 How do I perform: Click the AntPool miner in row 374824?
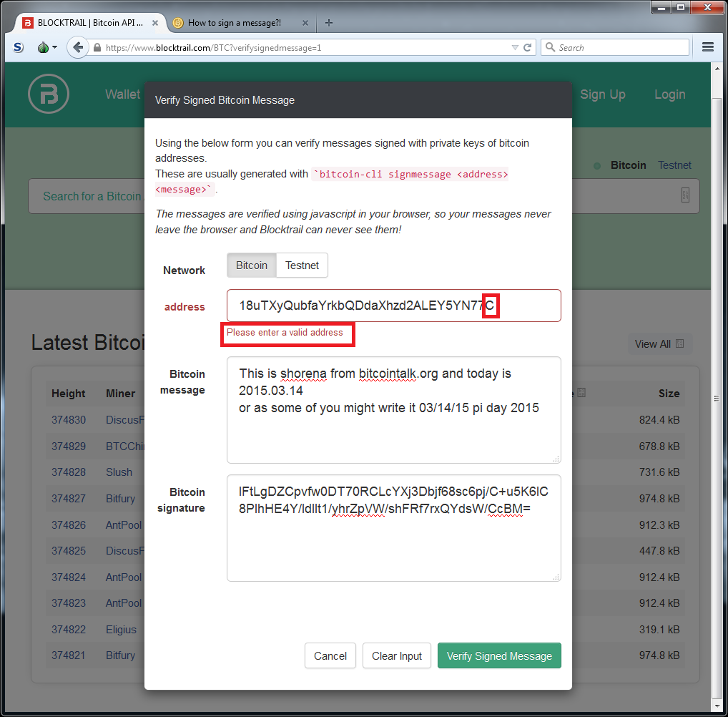pyautogui.click(x=124, y=577)
